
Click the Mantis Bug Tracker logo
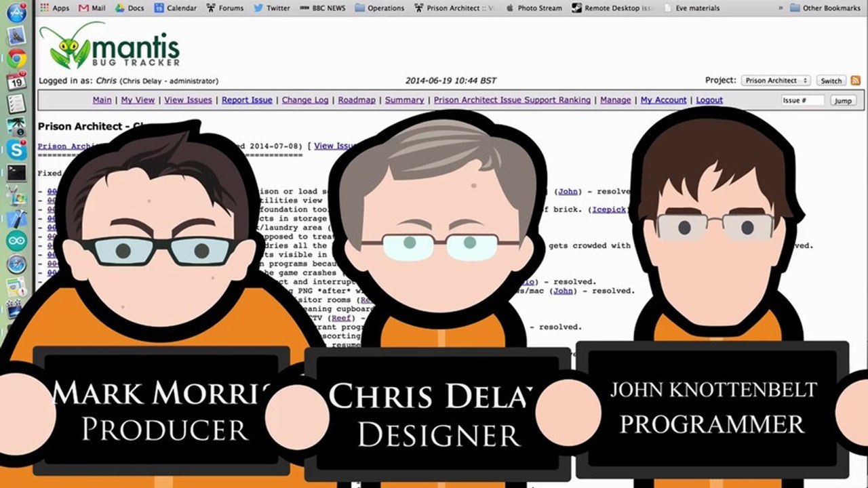click(x=110, y=45)
